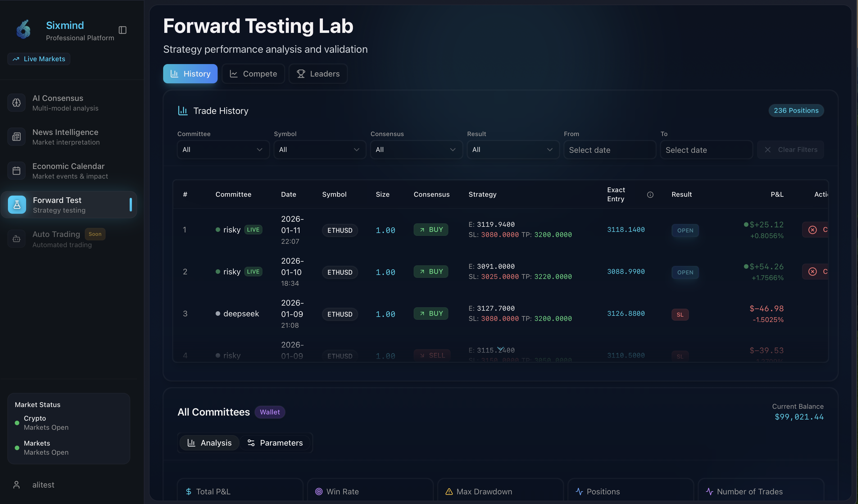Close the open position in row 1
Viewport: 858px width, 504px height.
[x=815, y=230]
